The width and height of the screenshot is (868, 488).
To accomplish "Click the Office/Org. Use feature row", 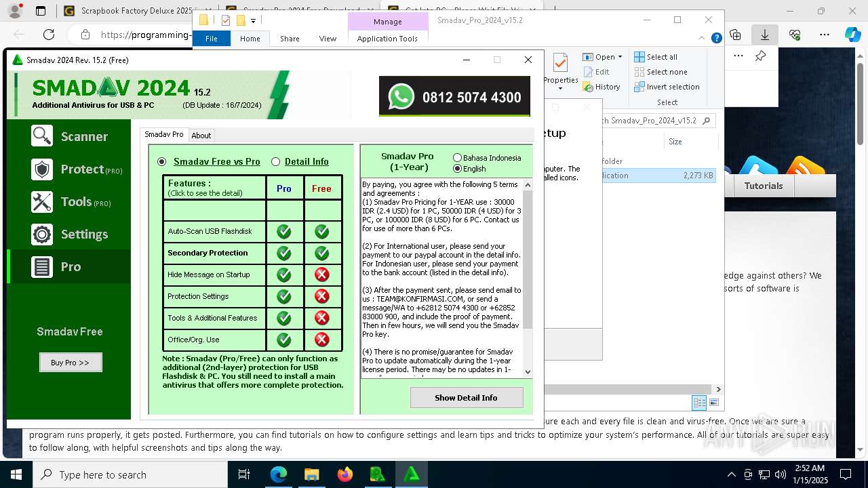I will coord(214,340).
